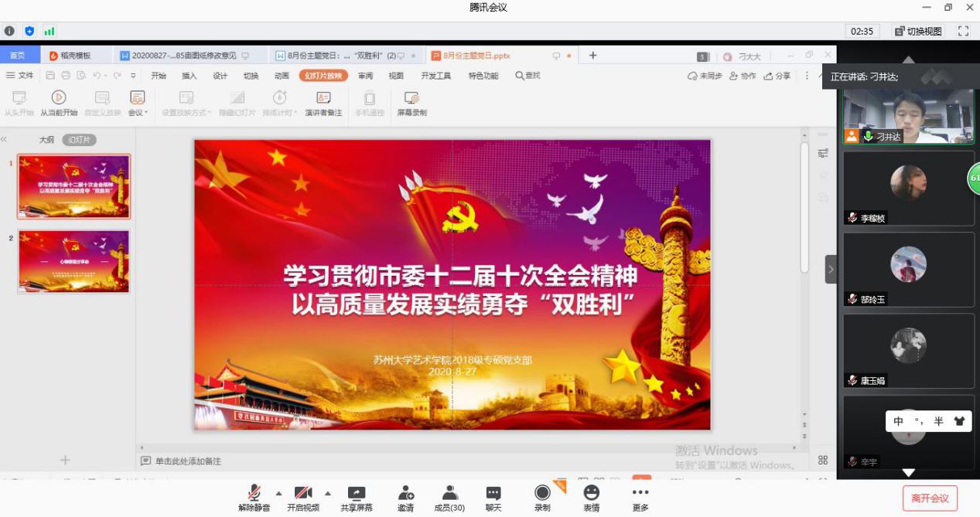
Task: Click the 切换视图 switch view button
Action: (918, 31)
